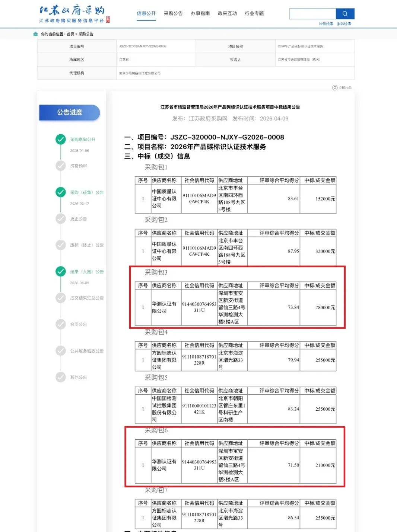Screen dimensions: 397x532
Task: Click gray check circle beside 资格预审
Action: [x=61, y=166]
